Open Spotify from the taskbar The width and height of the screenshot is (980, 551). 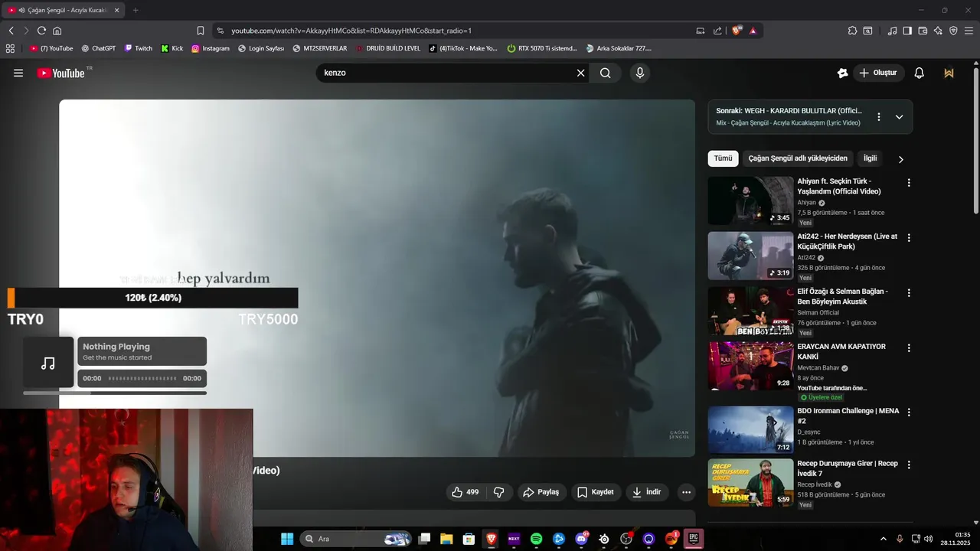tap(536, 539)
